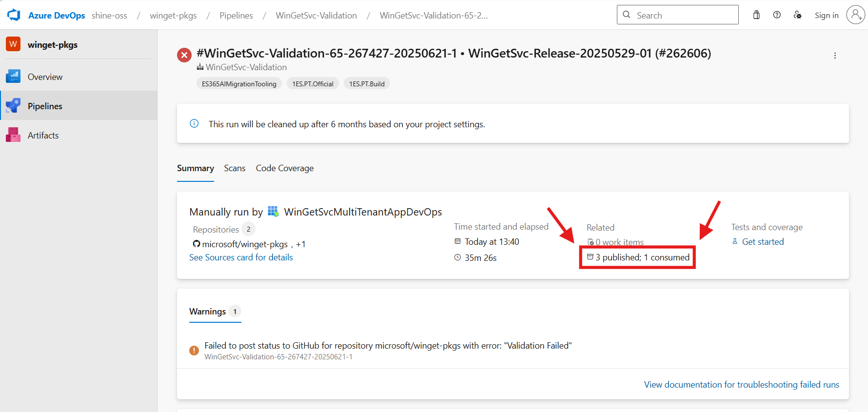
Task: Click the info icon in cleanup notice
Action: click(x=194, y=123)
